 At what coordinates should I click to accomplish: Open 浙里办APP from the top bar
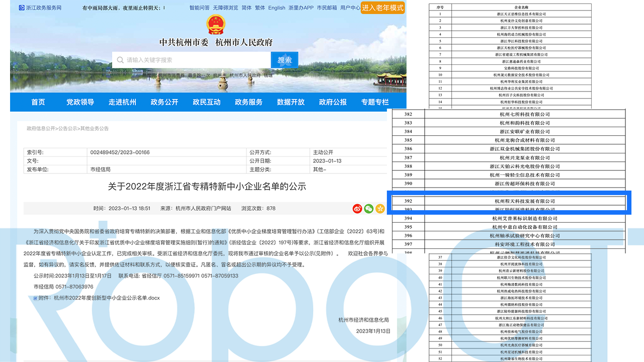(x=301, y=8)
